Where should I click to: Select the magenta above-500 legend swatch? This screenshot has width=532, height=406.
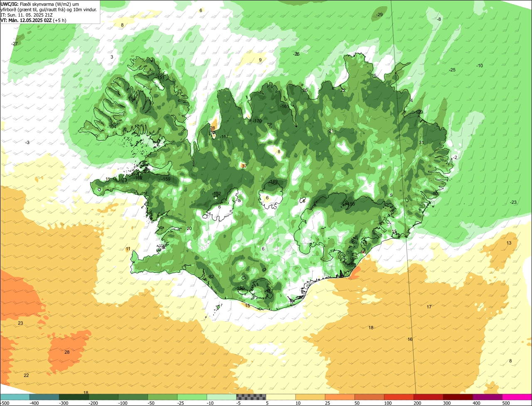point(517,397)
